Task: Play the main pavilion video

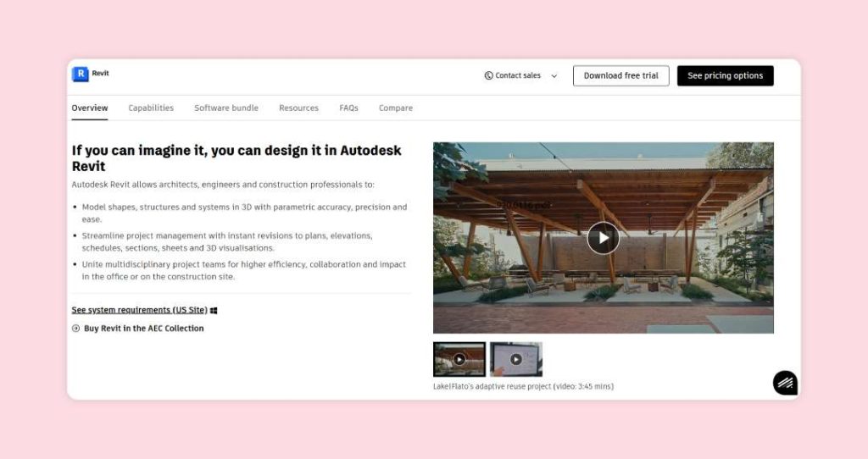Action: coord(603,238)
